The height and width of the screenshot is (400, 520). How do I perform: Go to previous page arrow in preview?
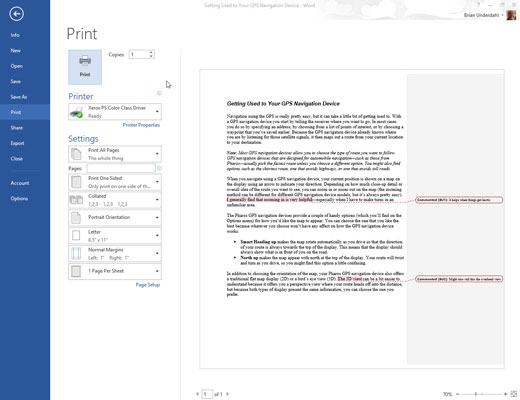point(197,394)
